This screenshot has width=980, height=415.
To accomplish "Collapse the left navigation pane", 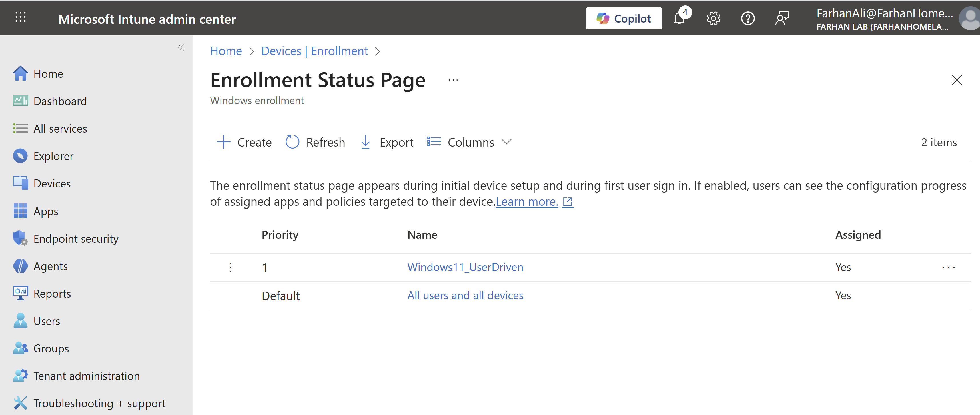I will point(181,47).
